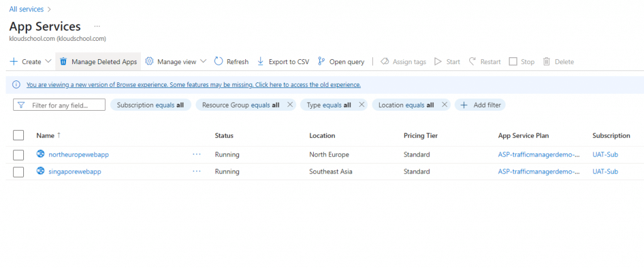The image size is (644, 268).
Task: Click the Refresh icon in toolbar
Action: click(218, 62)
